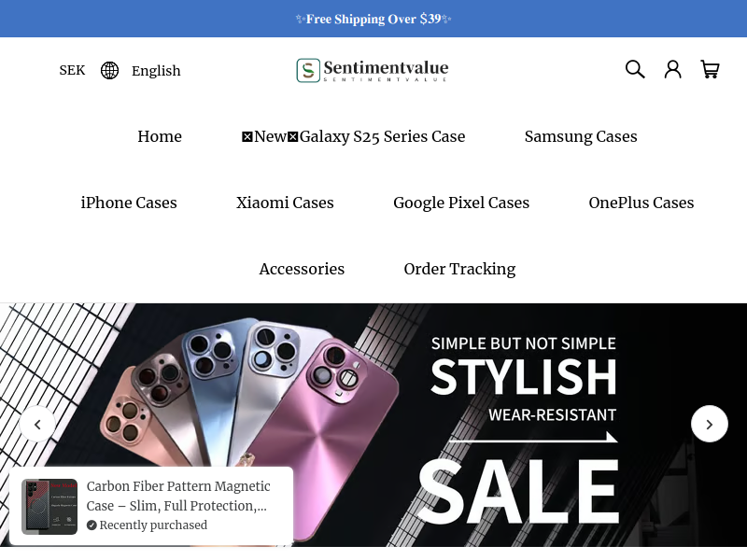This screenshot has height=560, width=747.
Task: Open the search magnifier icon
Action: point(635,69)
